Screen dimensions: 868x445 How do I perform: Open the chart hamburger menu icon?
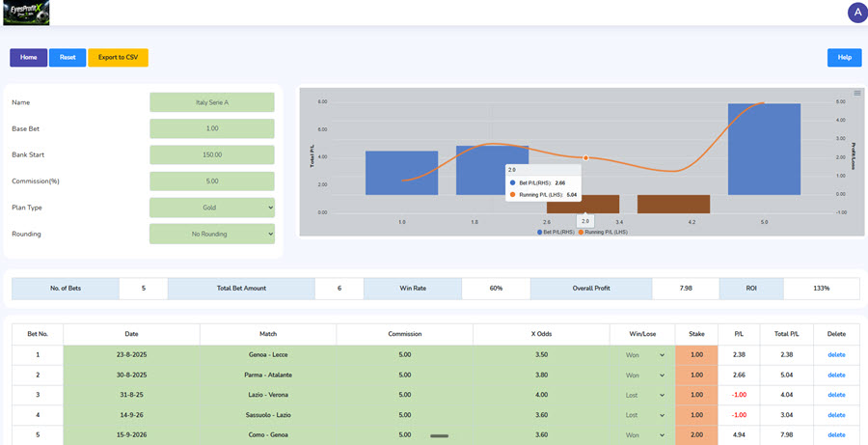coord(857,93)
